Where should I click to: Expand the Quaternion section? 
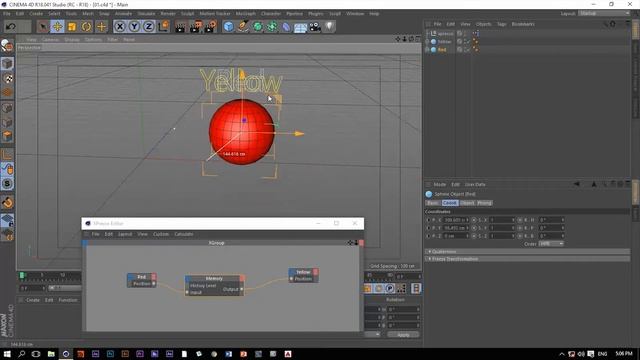[x=527, y=251]
